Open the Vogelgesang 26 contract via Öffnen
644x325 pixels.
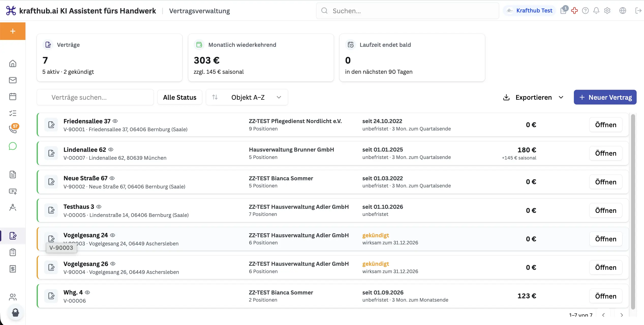[x=606, y=268]
